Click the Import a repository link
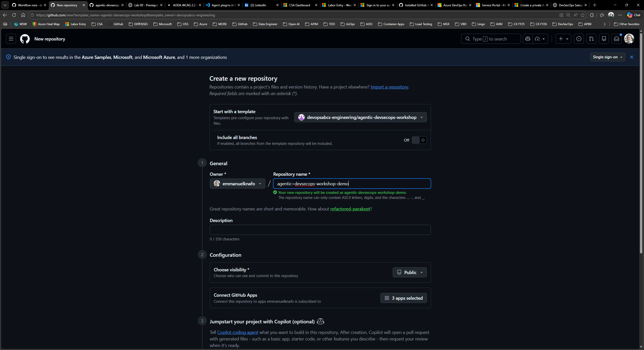This screenshot has height=350, width=644. (x=389, y=87)
